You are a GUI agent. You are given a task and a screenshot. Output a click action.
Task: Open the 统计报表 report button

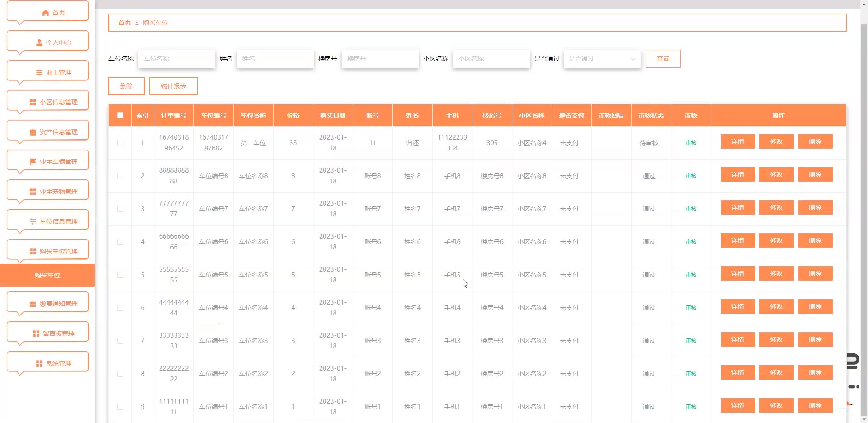point(173,86)
